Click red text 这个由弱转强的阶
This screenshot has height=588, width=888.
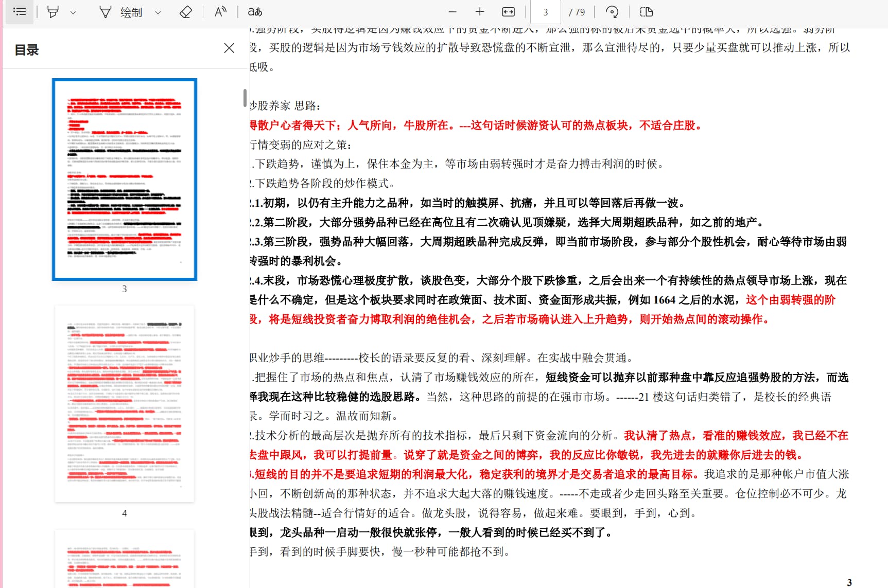[x=791, y=300]
